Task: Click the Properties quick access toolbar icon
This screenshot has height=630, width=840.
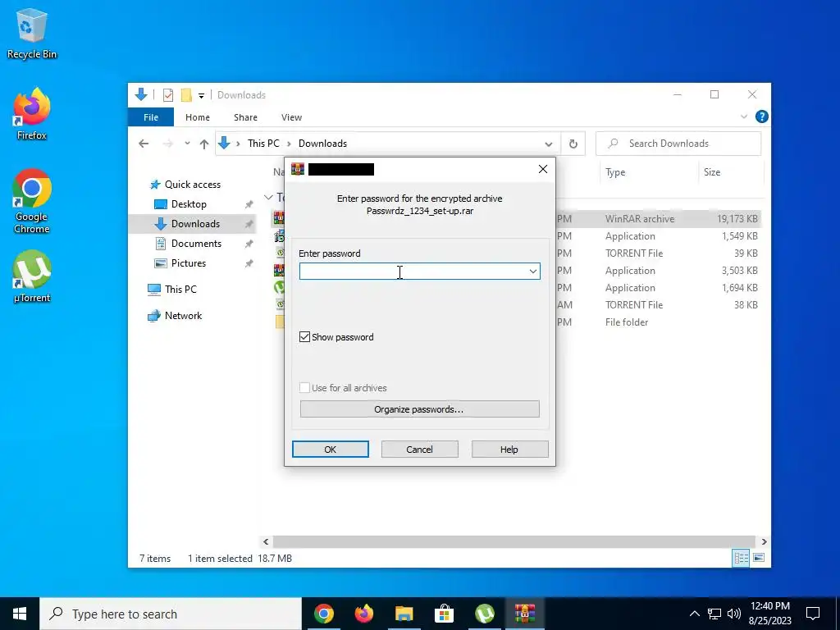Action: [x=168, y=95]
